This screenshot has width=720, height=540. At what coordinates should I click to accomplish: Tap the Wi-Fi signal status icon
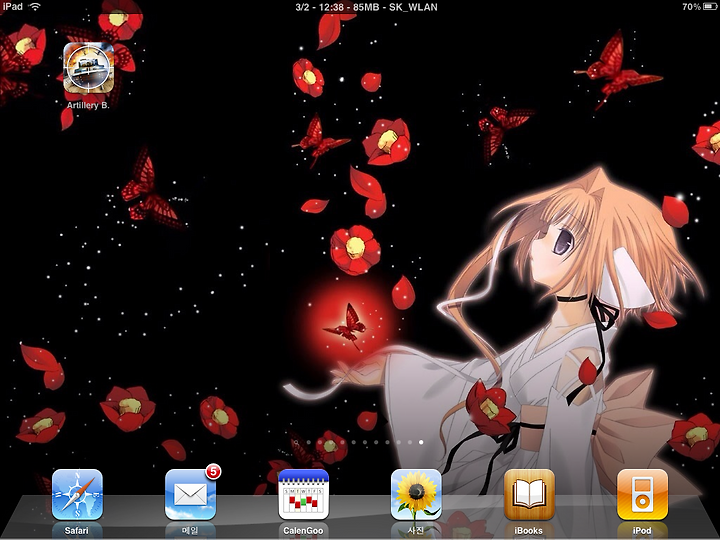pyautogui.click(x=35, y=6)
